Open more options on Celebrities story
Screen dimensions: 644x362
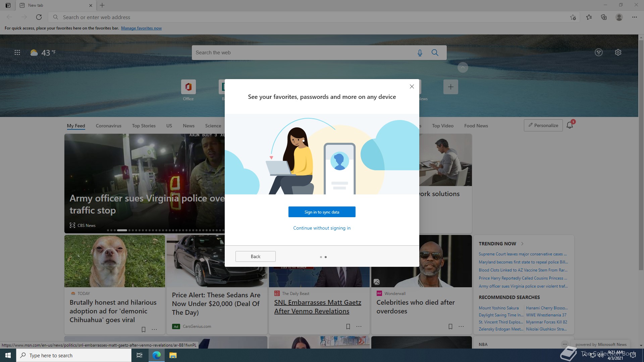pyautogui.click(x=461, y=326)
